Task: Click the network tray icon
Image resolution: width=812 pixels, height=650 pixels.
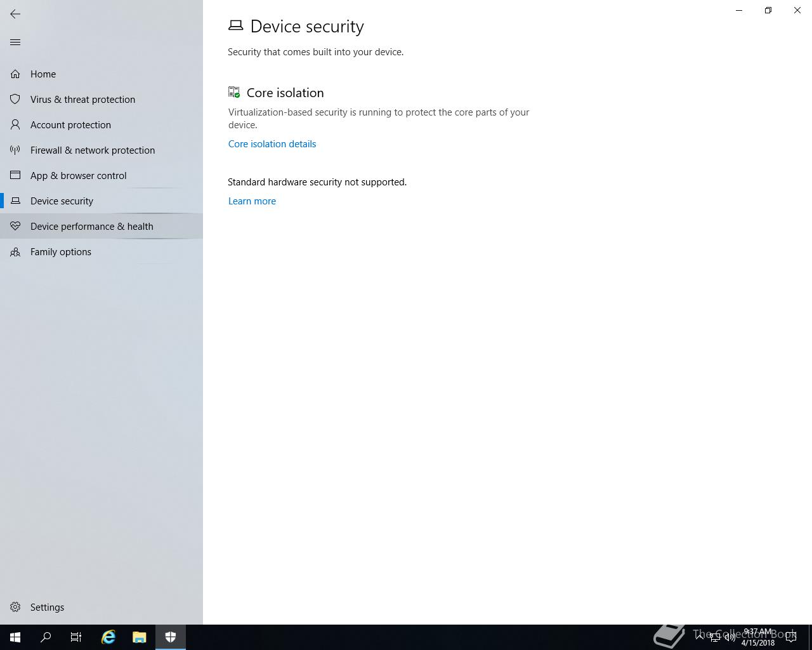Action: (x=715, y=637)
